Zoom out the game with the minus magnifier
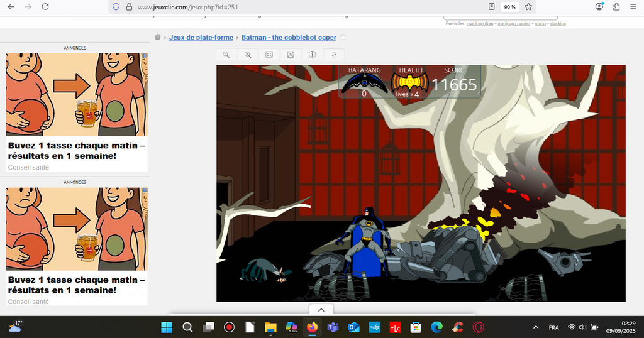 (x=226, y=55)
